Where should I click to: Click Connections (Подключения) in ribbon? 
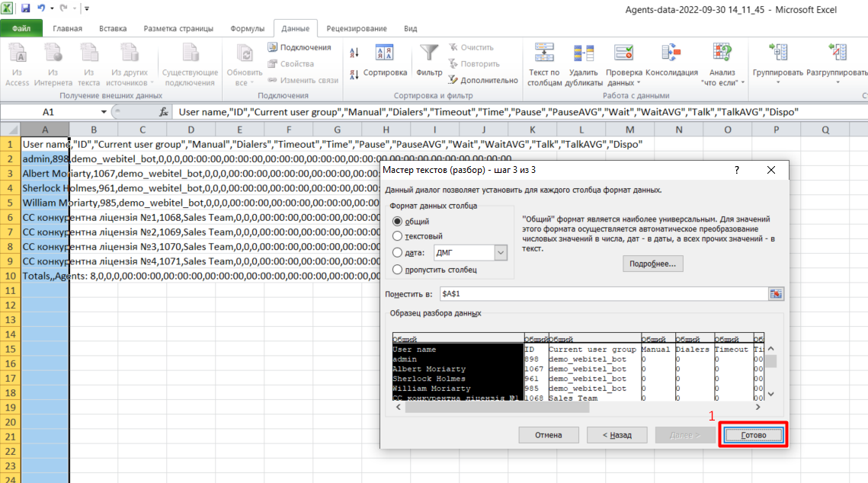tap(299, 47)
